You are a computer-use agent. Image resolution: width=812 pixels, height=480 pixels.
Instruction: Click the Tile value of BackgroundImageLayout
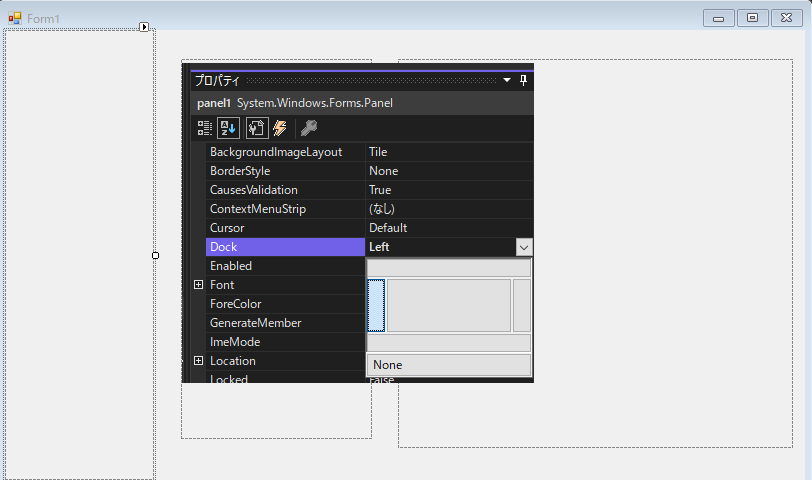378,152
